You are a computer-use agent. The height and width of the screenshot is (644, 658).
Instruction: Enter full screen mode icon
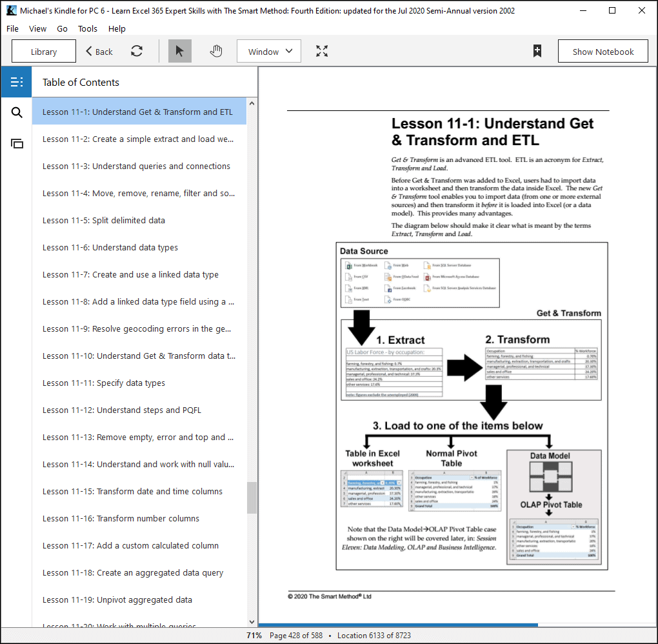coord(321,51)
